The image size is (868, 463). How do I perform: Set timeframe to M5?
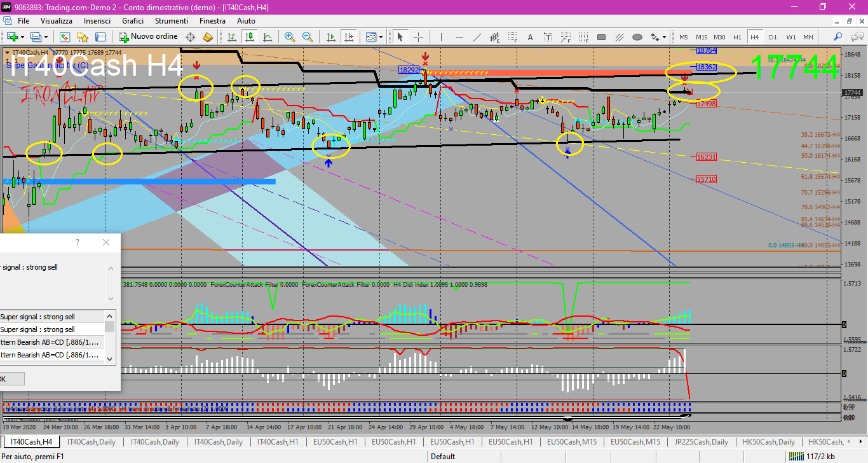pyautogui.click(x=684, y=37)
